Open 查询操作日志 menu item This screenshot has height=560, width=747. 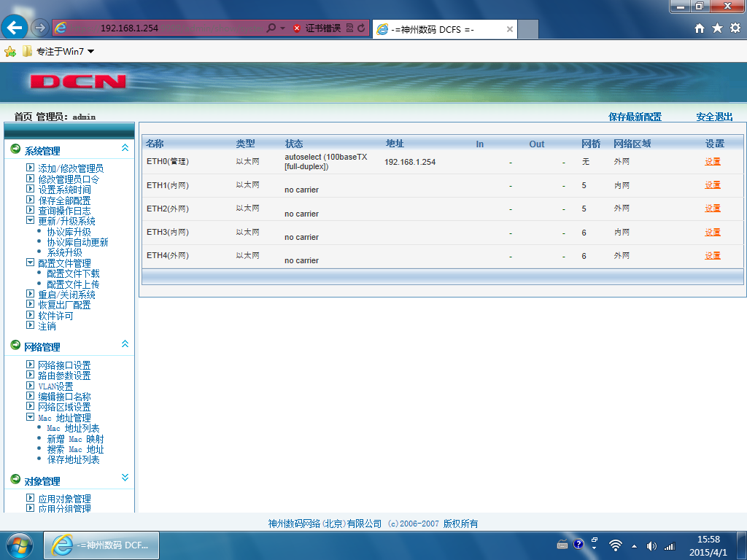pyautogui.click(x=64, y=211)
